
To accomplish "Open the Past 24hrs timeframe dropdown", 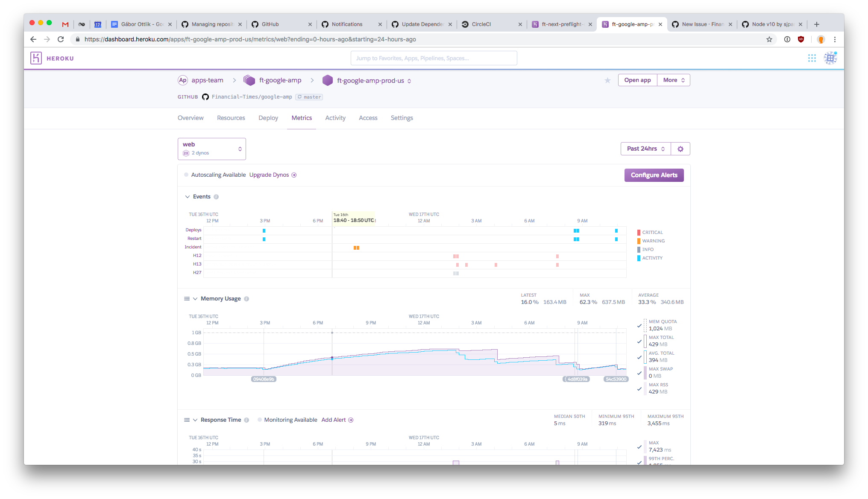I will [645, 149].
